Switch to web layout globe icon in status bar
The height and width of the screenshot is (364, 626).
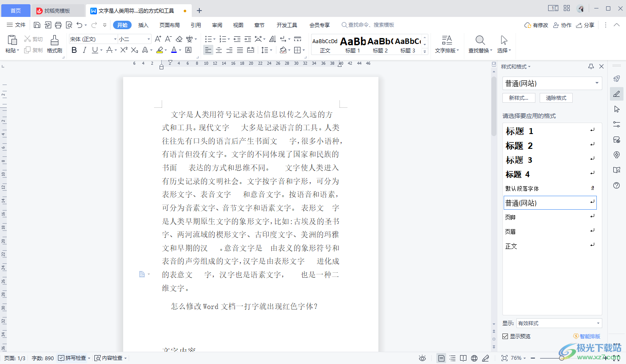[x=474, y=358]
